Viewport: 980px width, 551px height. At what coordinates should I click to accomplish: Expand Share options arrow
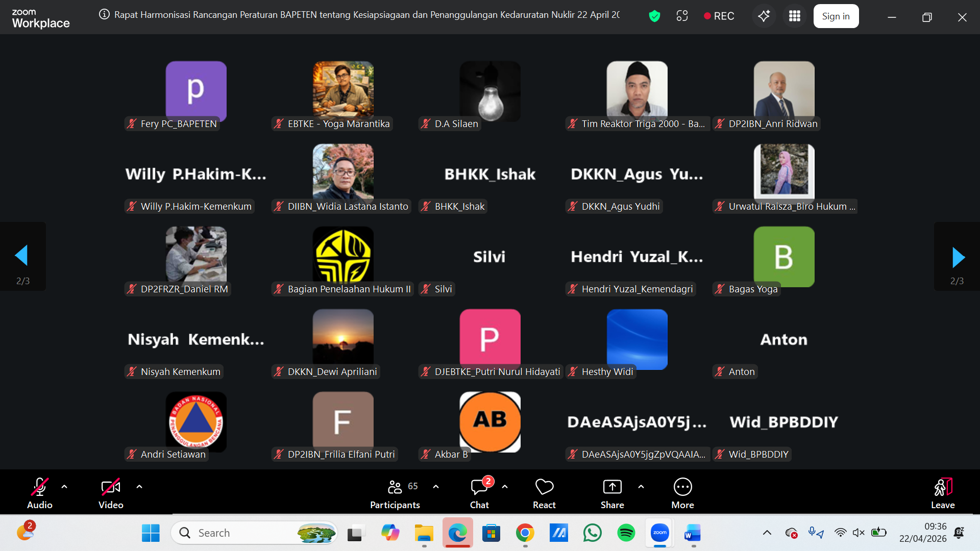[641, 487]
